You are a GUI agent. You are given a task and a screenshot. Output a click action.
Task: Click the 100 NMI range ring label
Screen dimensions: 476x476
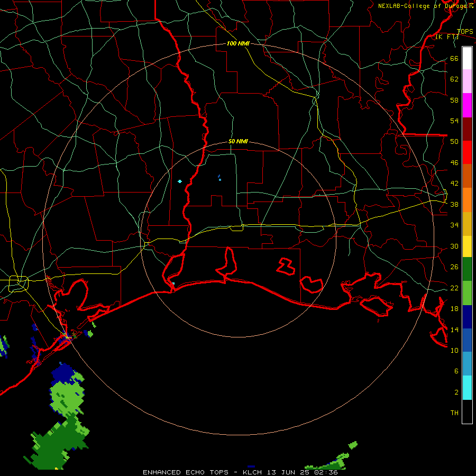(x=238, y=43)
